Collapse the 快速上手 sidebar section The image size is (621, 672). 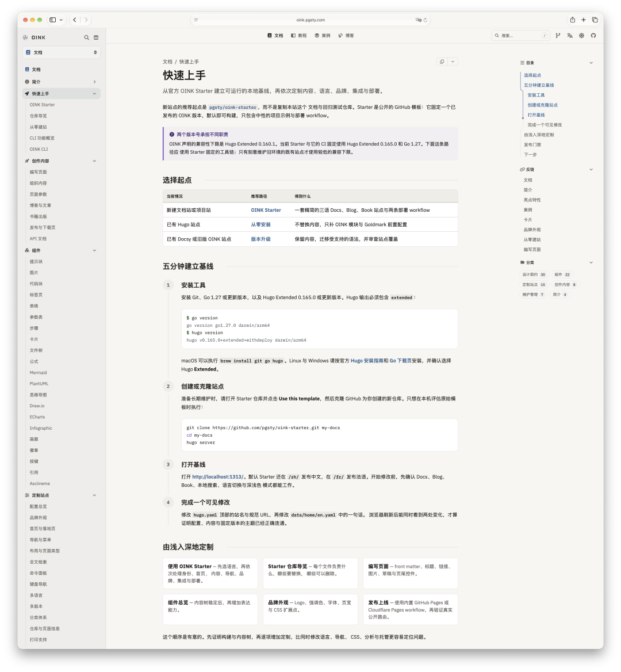pyautogui.click(x=95, y=93)
